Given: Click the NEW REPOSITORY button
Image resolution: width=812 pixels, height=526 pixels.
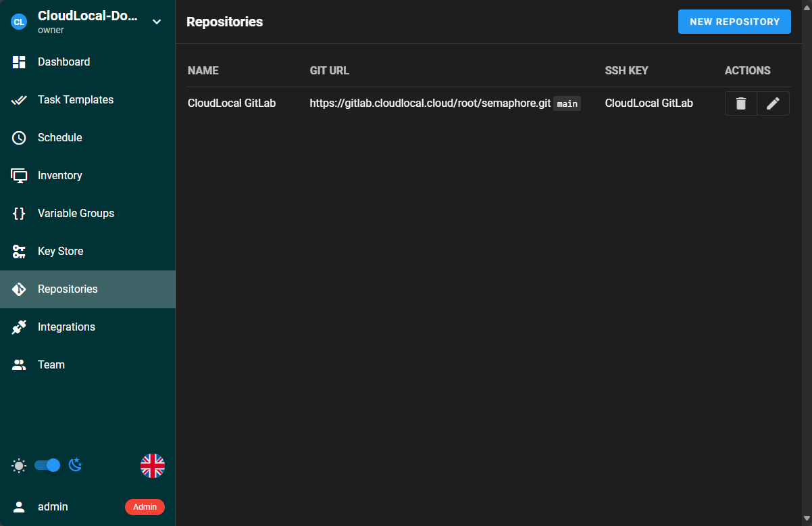Looking at the screenshot, I should pos(734,22).
